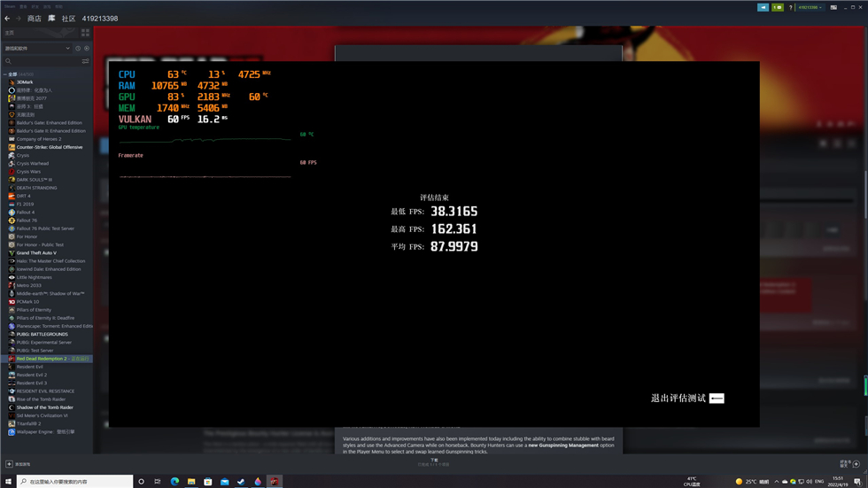
Task: Click the Windows taskbar search box
Action: pos(75,482)
